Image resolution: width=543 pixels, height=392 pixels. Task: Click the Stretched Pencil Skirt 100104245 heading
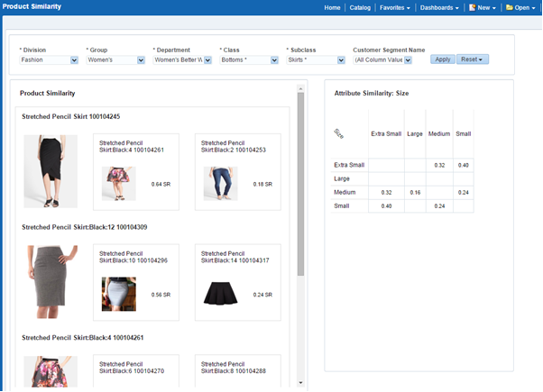pyautogui.click(x=71, y=116)
